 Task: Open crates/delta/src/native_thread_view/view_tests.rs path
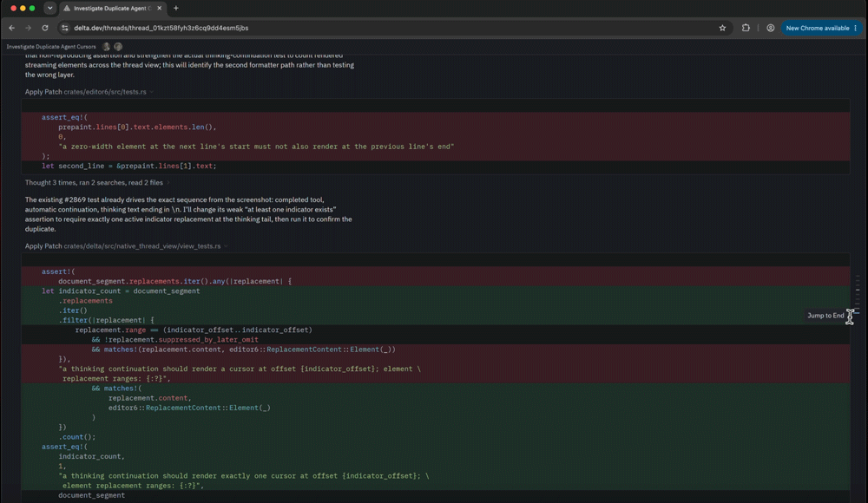point(142,246)
